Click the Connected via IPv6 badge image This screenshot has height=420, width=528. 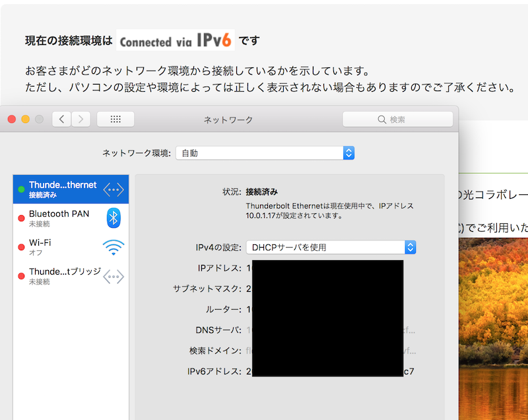[x=176, y=40]
